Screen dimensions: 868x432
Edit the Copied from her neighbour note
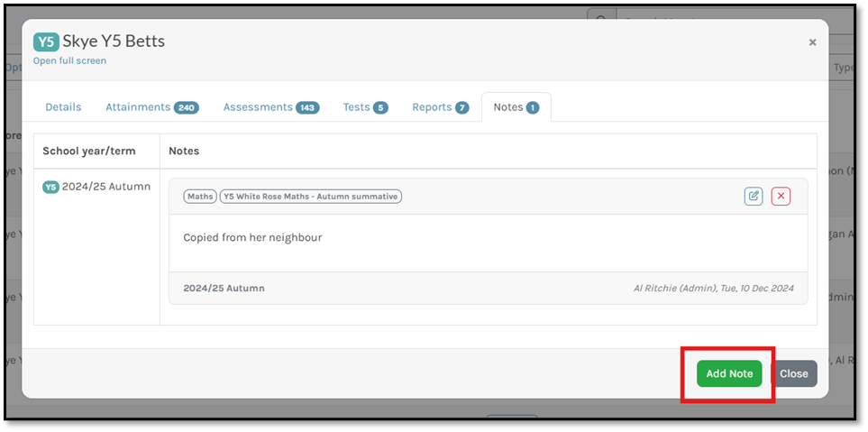coord(754,196)
